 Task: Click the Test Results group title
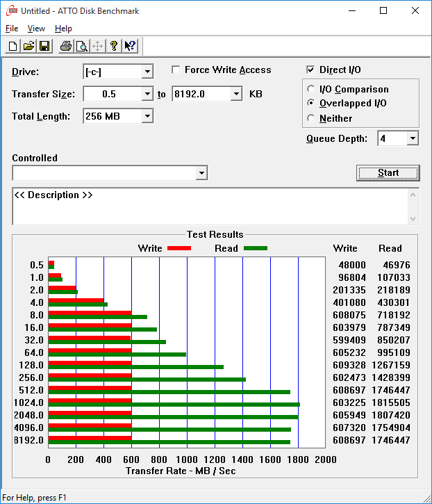pyautogui.click(x=215, y=234)
